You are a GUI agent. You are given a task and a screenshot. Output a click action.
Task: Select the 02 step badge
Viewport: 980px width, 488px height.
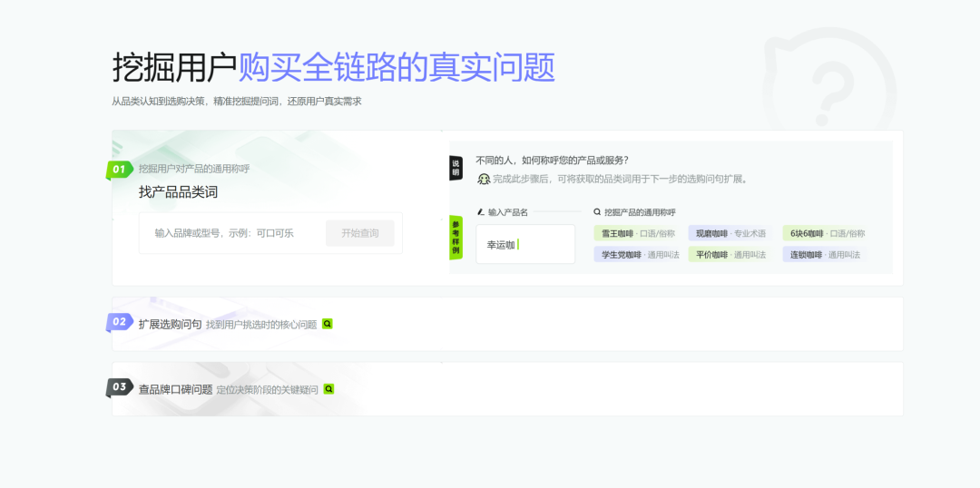point(120,322)
